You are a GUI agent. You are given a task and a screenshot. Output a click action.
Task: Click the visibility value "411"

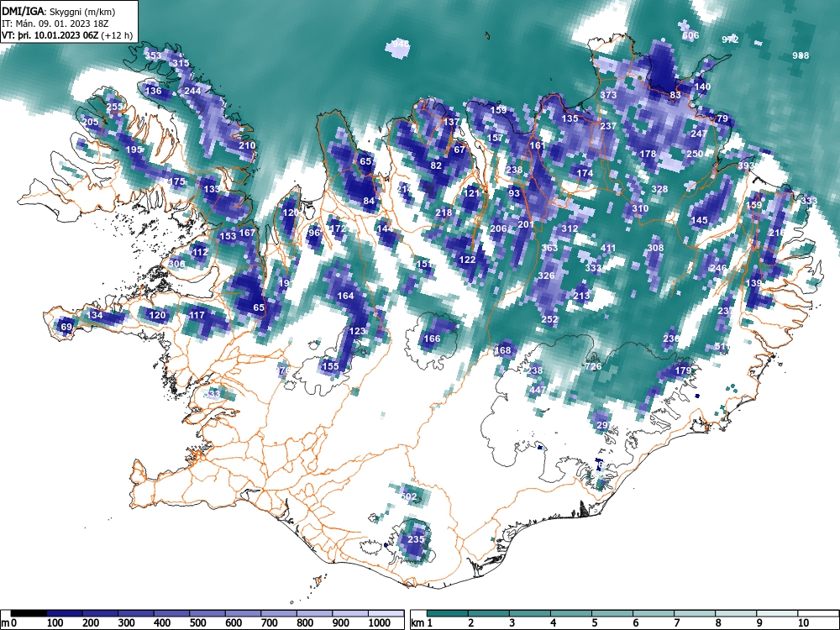(608, 248)
